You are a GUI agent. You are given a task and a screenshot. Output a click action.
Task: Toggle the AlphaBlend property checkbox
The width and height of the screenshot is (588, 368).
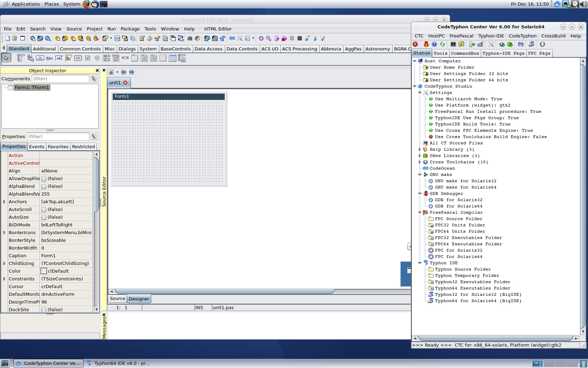pos(44,186)
